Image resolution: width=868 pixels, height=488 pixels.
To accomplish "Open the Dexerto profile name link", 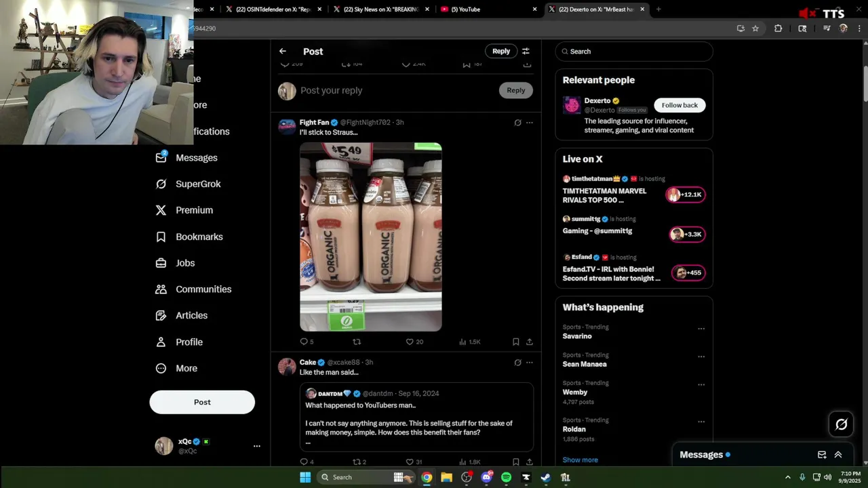I will pos(597,100).
